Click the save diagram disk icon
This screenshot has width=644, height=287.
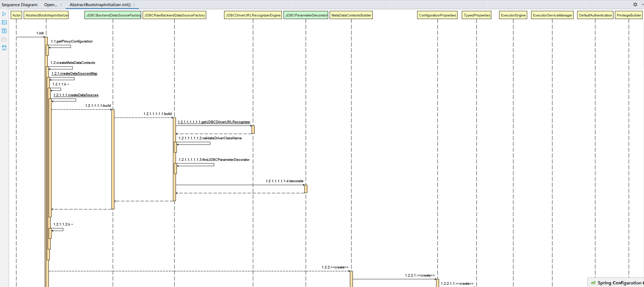coord(4,31)
